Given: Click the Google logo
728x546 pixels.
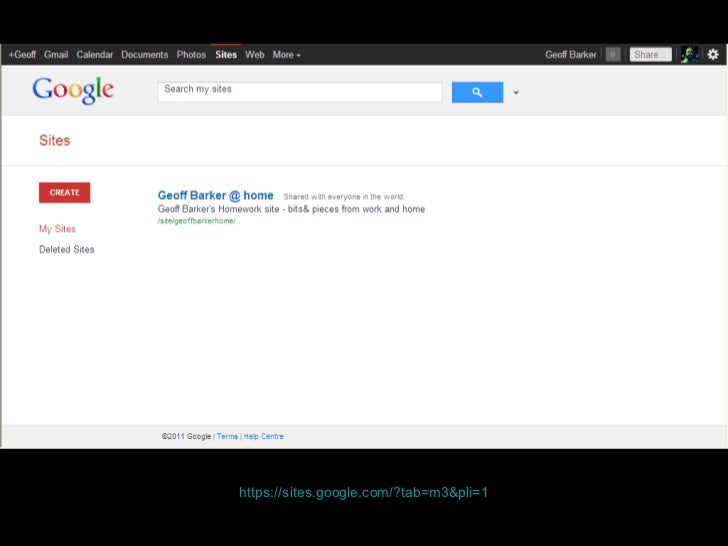Looking at the screenshot, I should [73, 91].
